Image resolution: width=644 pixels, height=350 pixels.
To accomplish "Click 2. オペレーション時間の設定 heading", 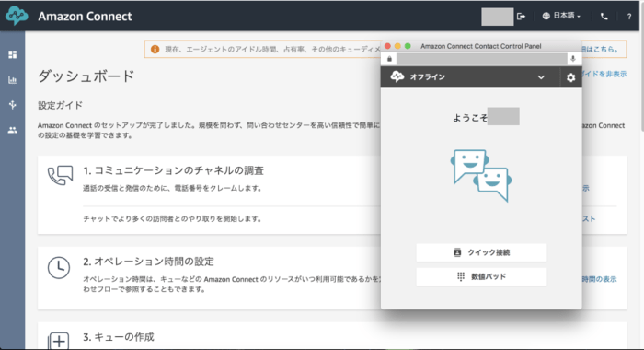I will point(148,262).
